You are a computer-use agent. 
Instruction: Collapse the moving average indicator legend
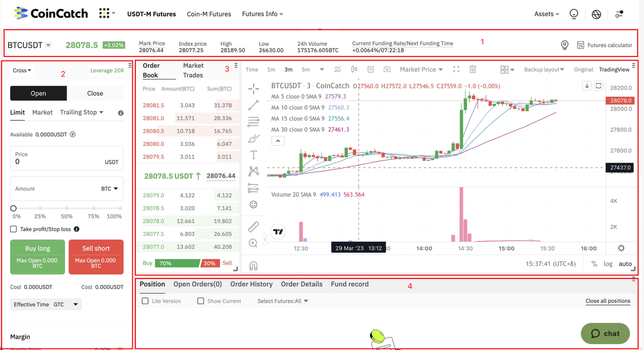(278, 141)
